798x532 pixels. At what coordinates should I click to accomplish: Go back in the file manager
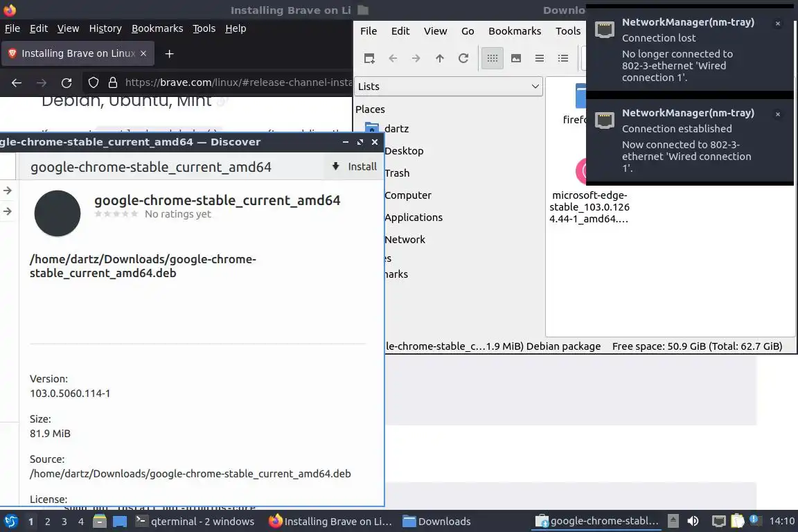coord(393,59)
